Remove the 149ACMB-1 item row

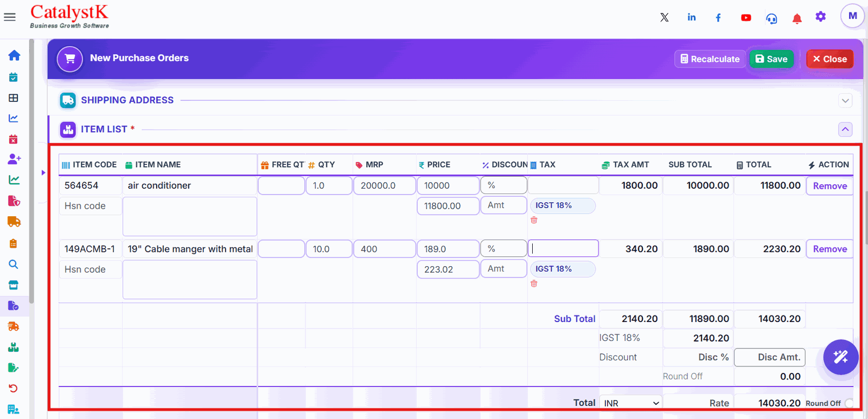[829, 249]
